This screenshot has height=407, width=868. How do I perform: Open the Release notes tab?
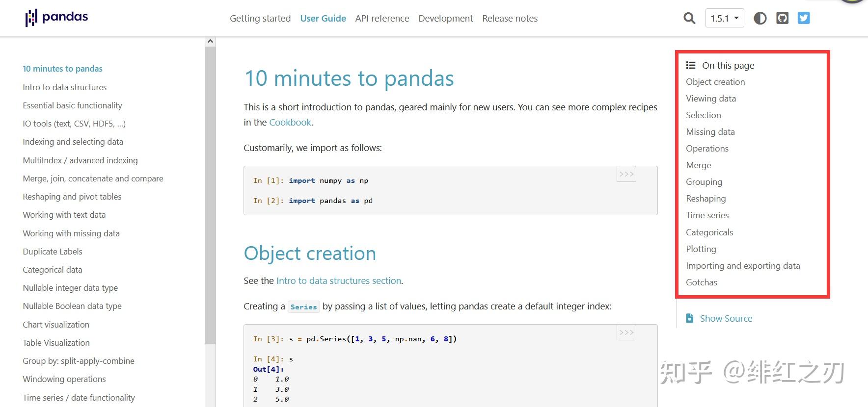pos(510,19)
